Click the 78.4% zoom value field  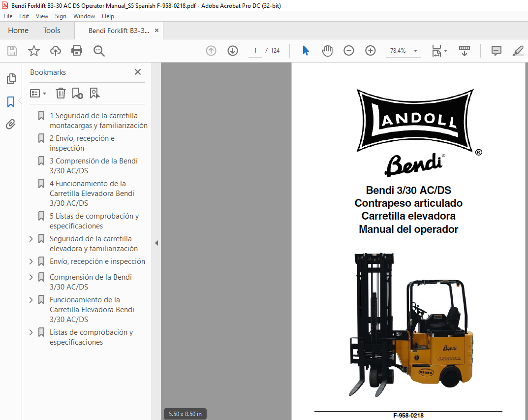pos(398,51)
